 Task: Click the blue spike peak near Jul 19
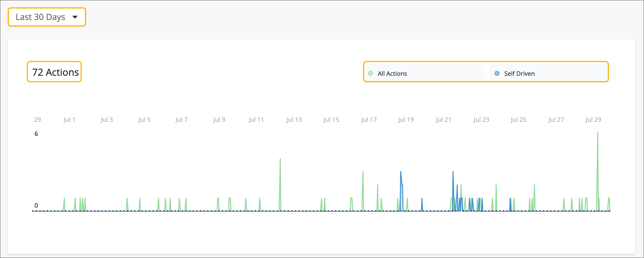coord(400,172)
